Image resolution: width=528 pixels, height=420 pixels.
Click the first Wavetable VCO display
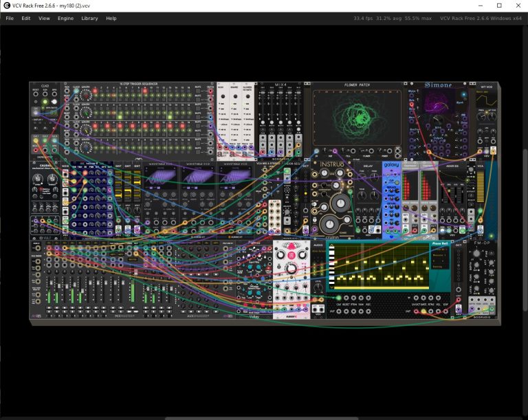pos(160,177)
